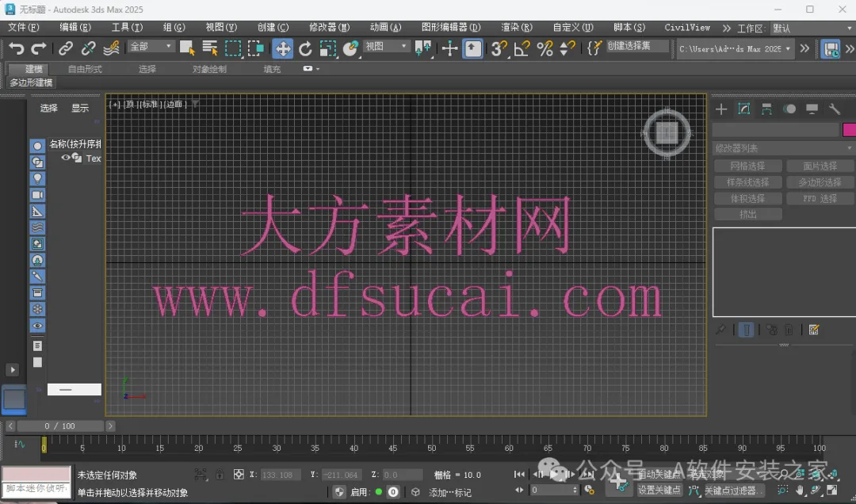Expand hidden menu bar items chevron
The image size is (856, 504).
tap(727, 28)
